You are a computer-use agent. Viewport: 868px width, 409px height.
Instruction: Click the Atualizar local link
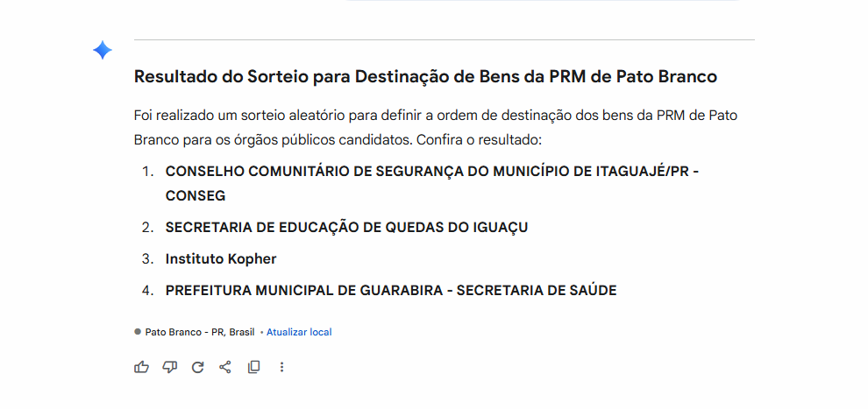(x=299, y=333)
